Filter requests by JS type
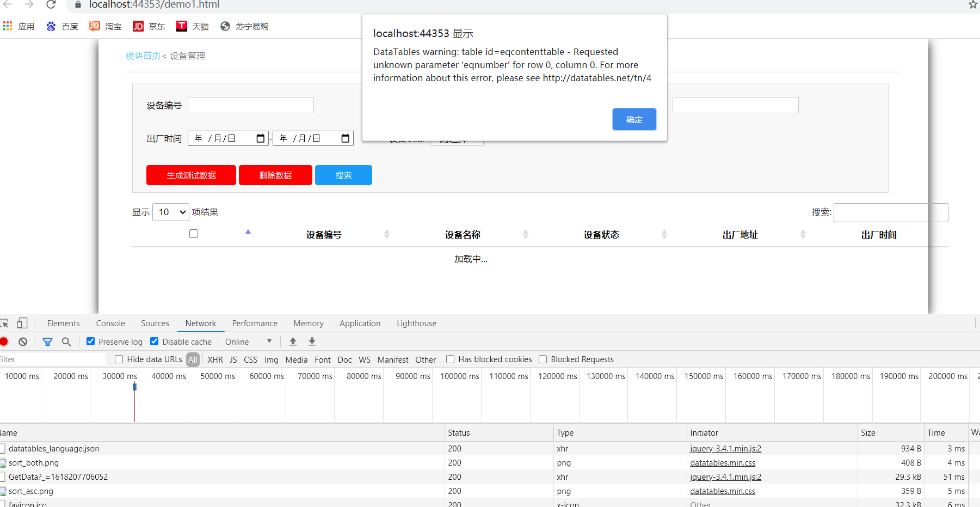Screen dimensions: 980x507 tap(233, 360)
